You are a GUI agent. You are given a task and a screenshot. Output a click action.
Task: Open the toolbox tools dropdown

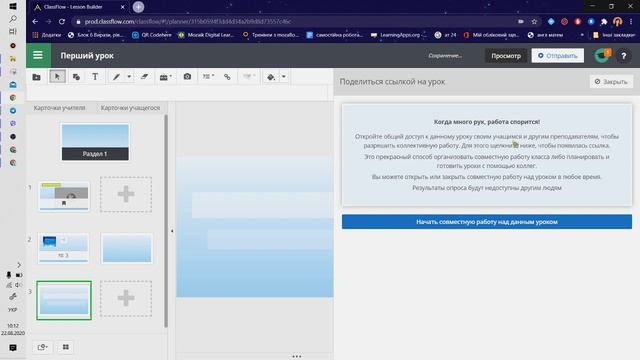165,77
